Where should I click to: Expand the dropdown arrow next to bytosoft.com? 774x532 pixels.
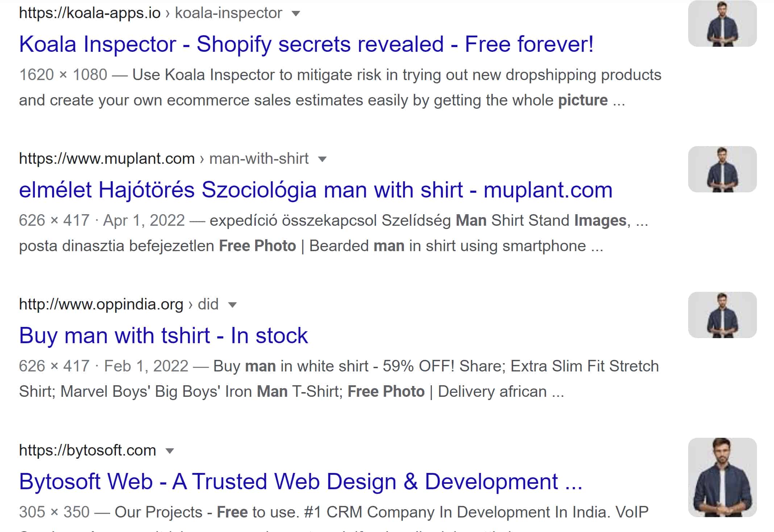170,451
